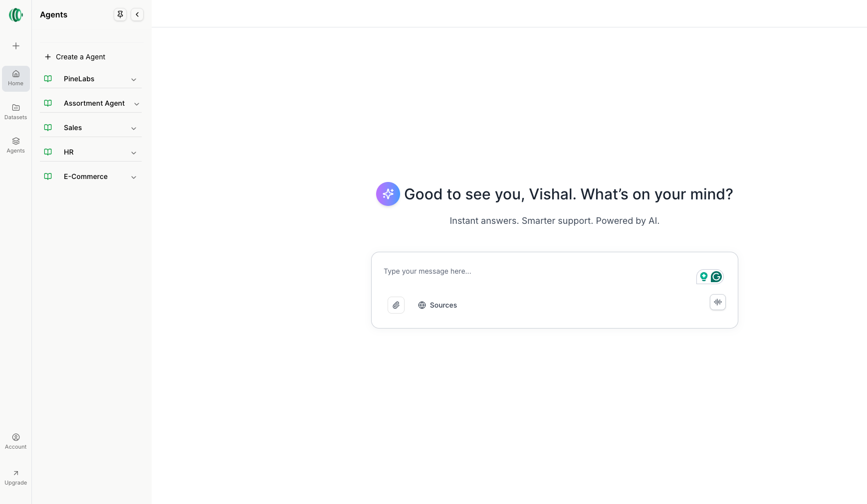This screenshot has height=504, width=867.
Task: Start voice input with waveform icon
Action: (x=717, y=302)
